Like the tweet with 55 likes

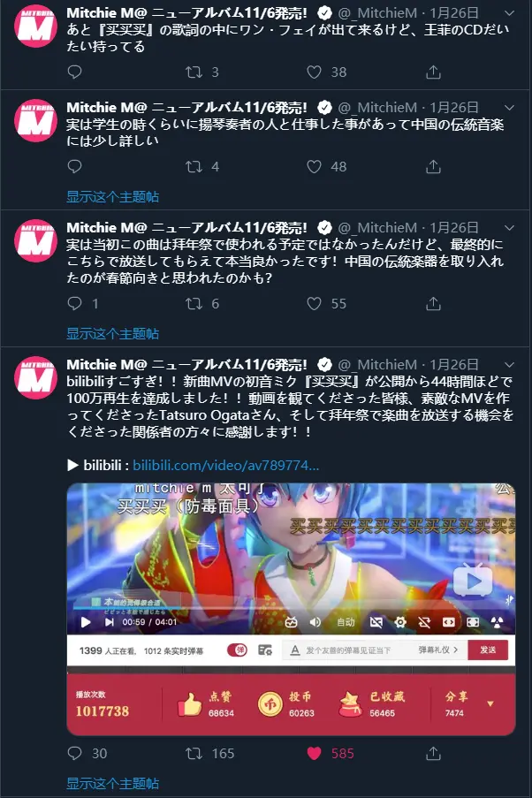tap(314, 304)
